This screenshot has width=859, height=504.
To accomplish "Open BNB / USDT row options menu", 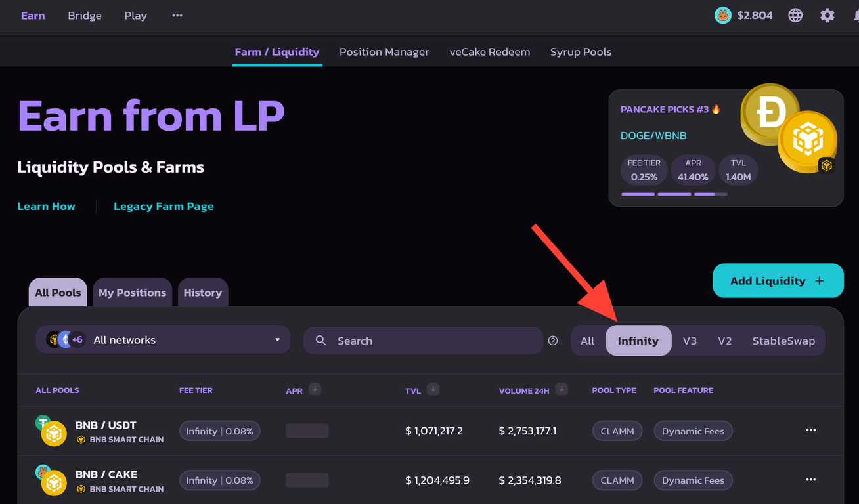I will pos(811,430).
